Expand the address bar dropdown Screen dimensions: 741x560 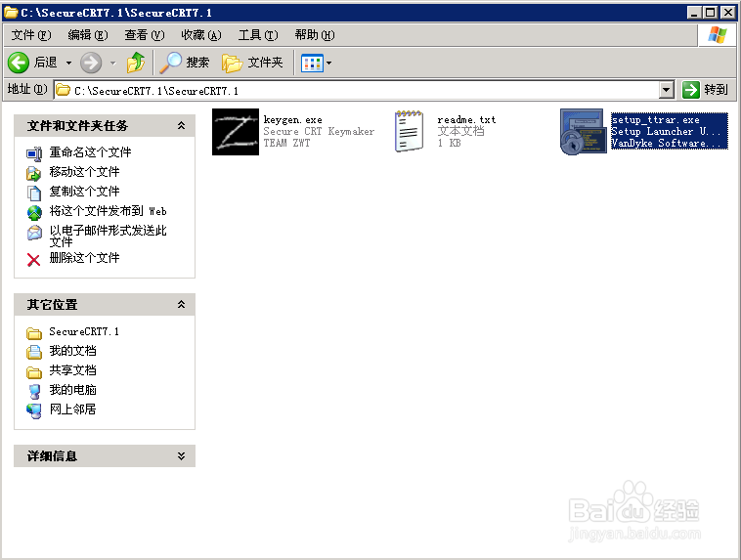point(667,90)
